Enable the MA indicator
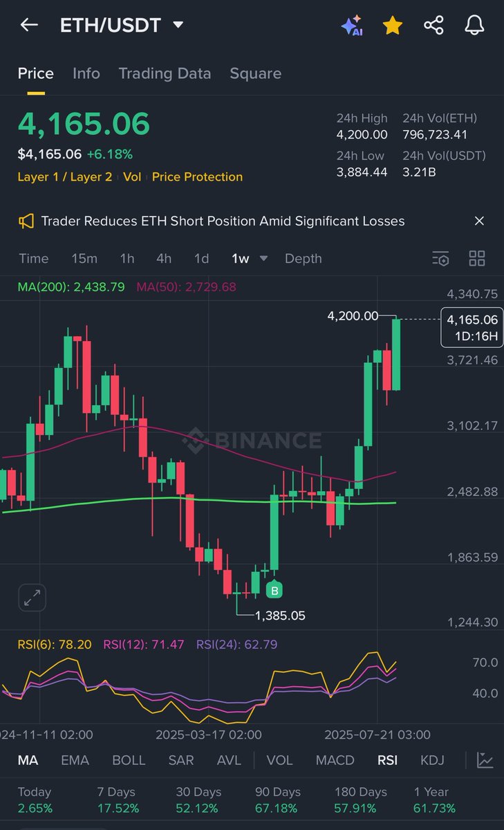Image resolution: width=504 pixels, height=830 pixels. coord(28,760)
